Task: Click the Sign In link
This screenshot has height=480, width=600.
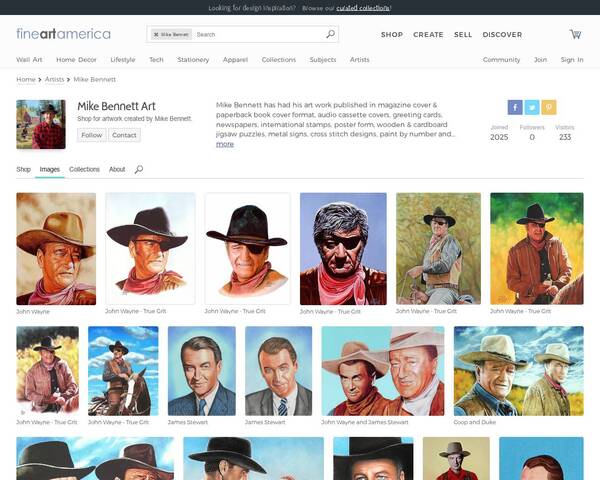Action: [572, 60]
